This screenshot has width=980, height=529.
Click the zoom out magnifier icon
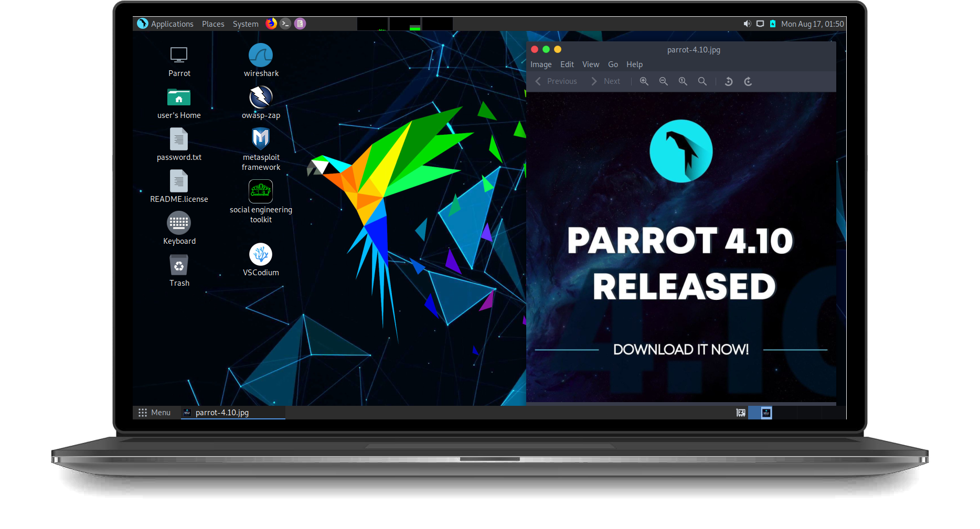(663, 81)
